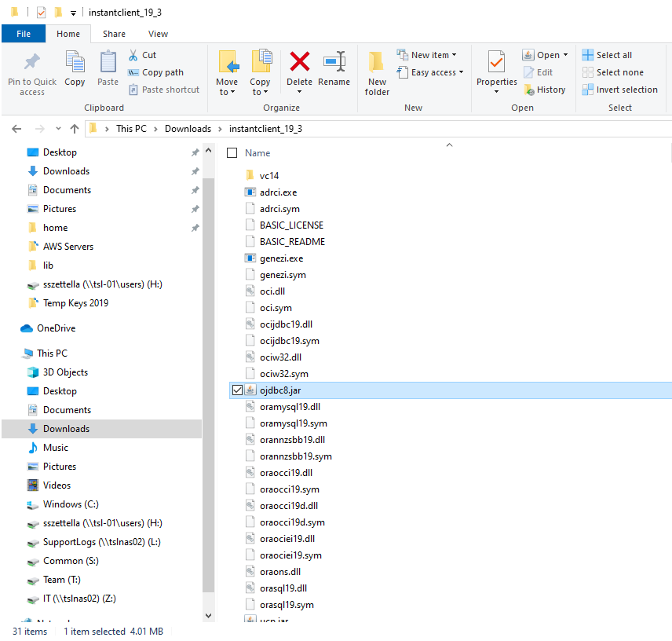Select the Cut icon
The image size is (672, 641).
coord(133,55)
